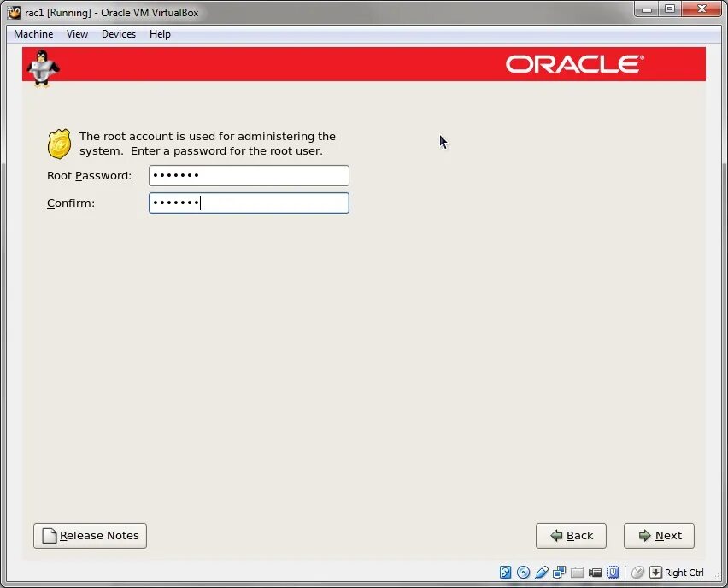Open the Devices menu
Image resolution: width=728 pixels, height=588 pixels.
pyautogui.click(x=119, y=34)
